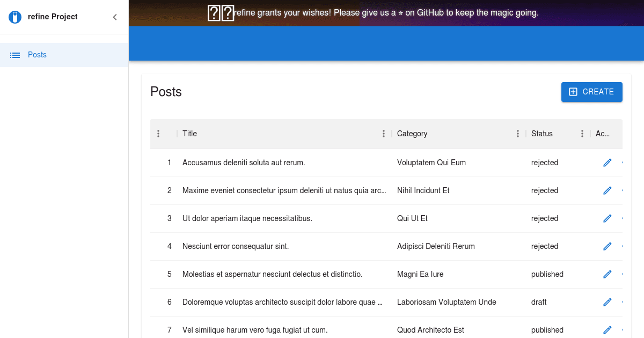Click the edit pencil for post 4
Image resolution: width=644 pixels, height=338 pixels.
[x=608, y=246]
